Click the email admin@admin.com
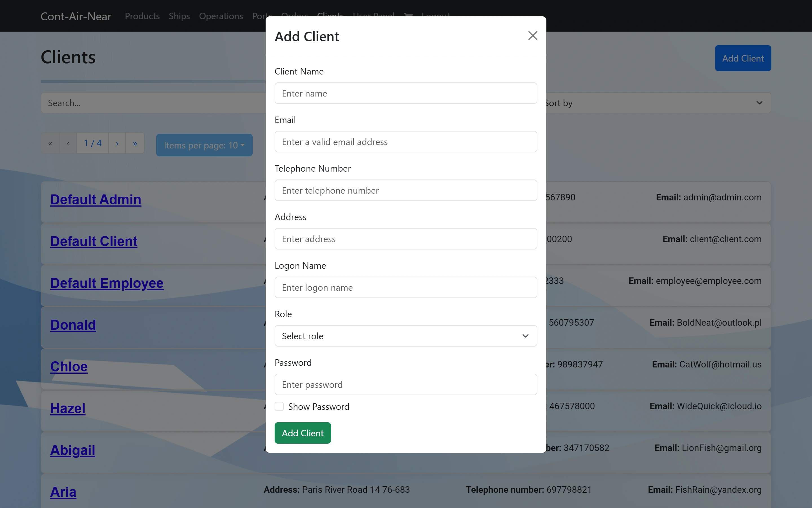812x508 pixels. (x=722, y=197)
